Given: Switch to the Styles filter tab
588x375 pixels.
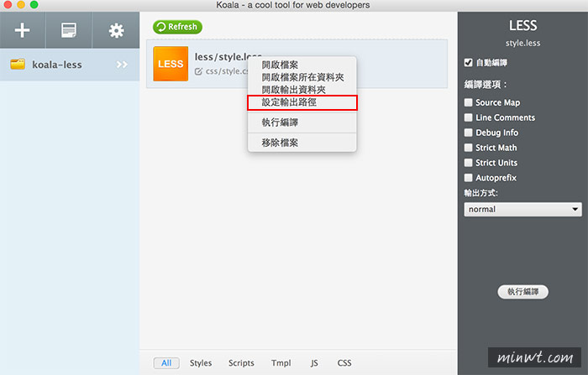Looking at the screenshot, I should tap(201, 362).
